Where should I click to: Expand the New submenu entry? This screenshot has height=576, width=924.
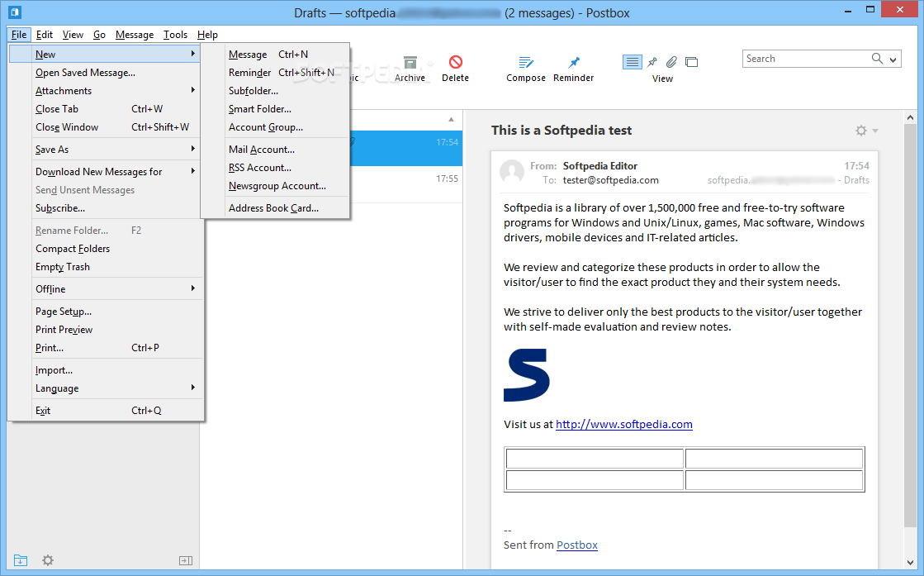[105, 55]
